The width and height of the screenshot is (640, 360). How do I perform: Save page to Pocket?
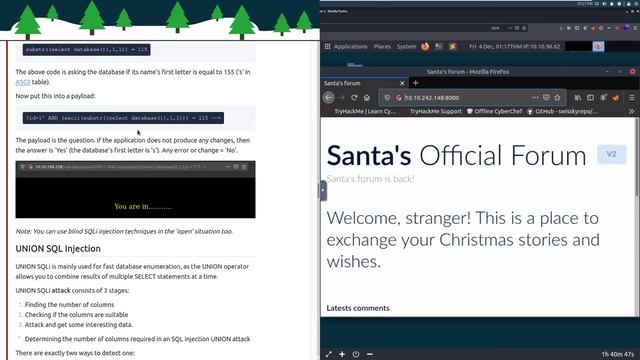(x=546, y=98)
